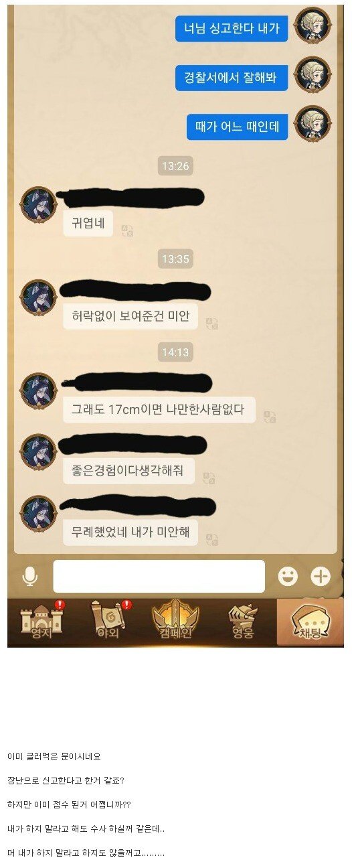
Task: Open the emoji picker smiley icon
Action: [288, 576]
